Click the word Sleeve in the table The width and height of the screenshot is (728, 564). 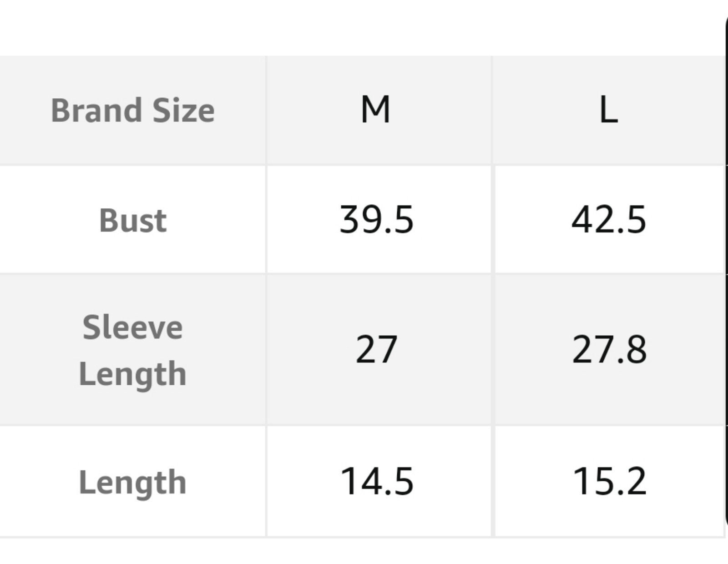132,327
